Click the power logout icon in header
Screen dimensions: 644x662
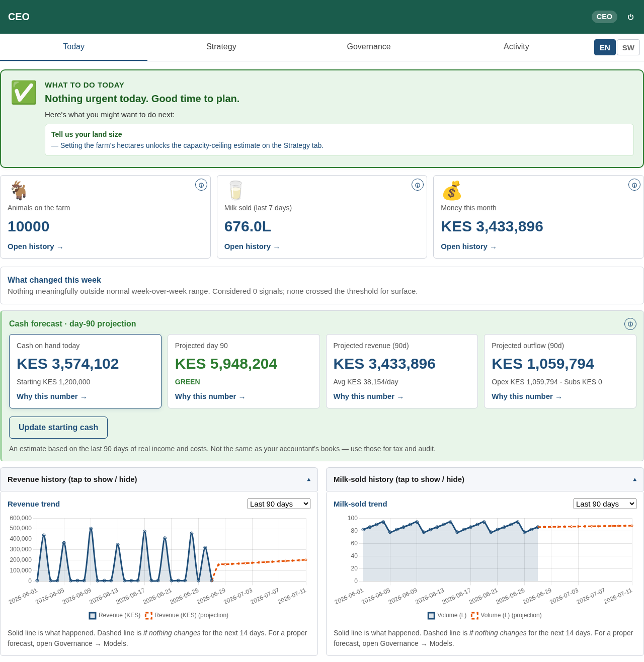tap(630, 17)
